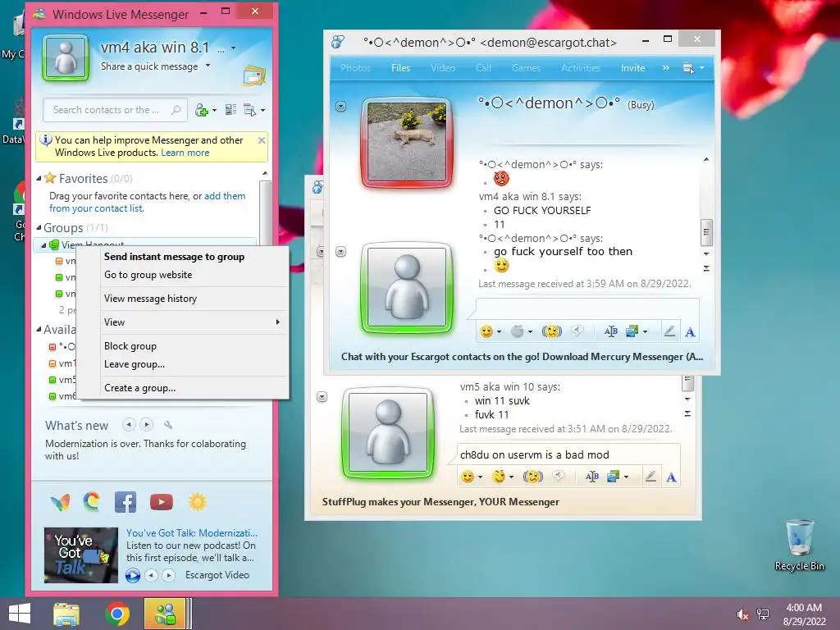Open File Explorer from taskbar
The height and width of the screenshot is (630, 840).
click(x=66, y=614)
